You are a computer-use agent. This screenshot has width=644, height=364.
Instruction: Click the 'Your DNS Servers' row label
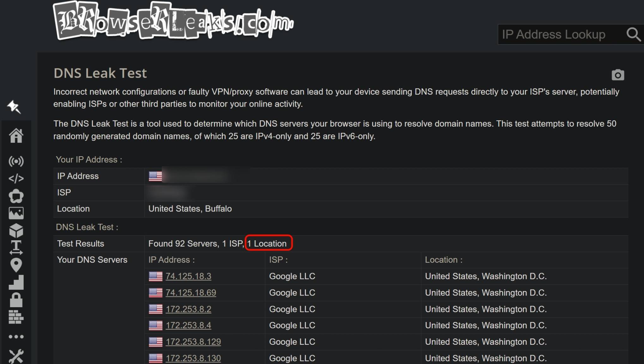click(92, 260)
